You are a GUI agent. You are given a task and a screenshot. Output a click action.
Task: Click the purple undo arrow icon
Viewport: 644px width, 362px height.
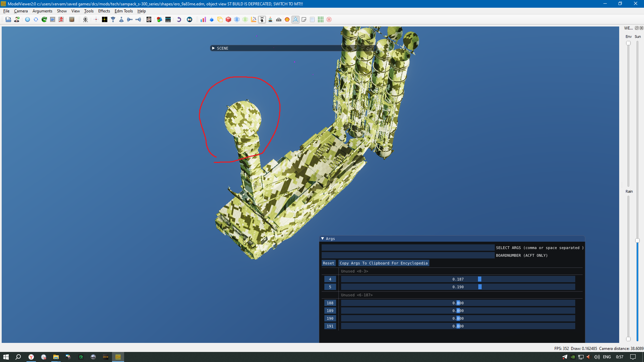179,19
